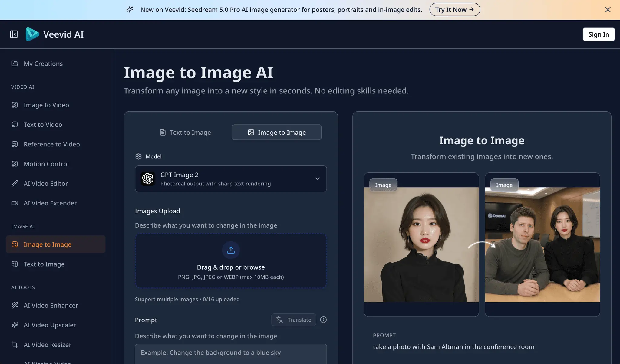
Task: Click the Translate button
Action: point(294,320)
